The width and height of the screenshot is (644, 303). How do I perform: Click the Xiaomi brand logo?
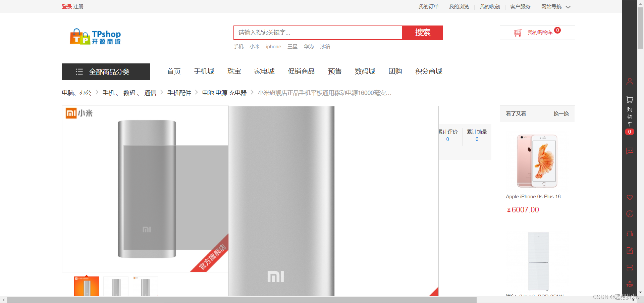[x=79, y=113]
